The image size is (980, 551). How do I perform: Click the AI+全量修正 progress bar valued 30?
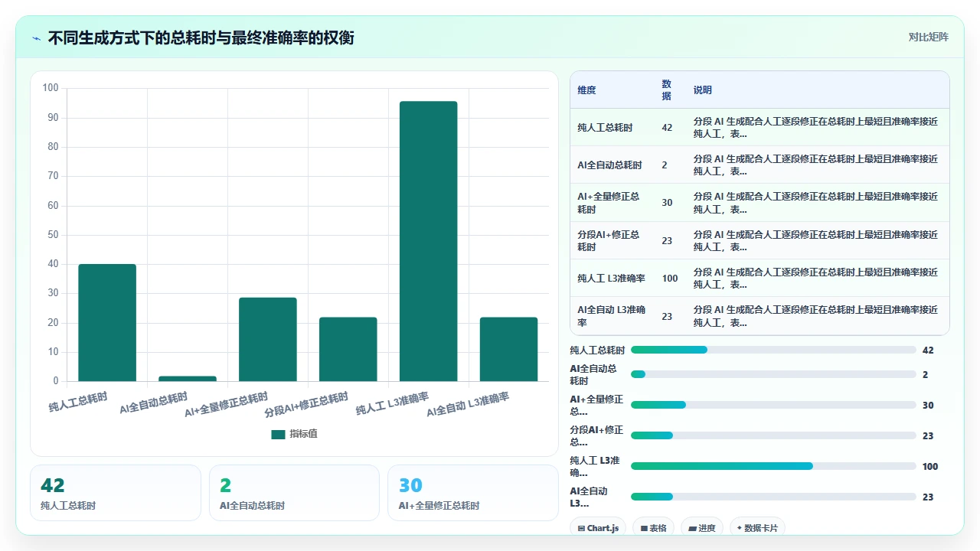coord(773,405)
